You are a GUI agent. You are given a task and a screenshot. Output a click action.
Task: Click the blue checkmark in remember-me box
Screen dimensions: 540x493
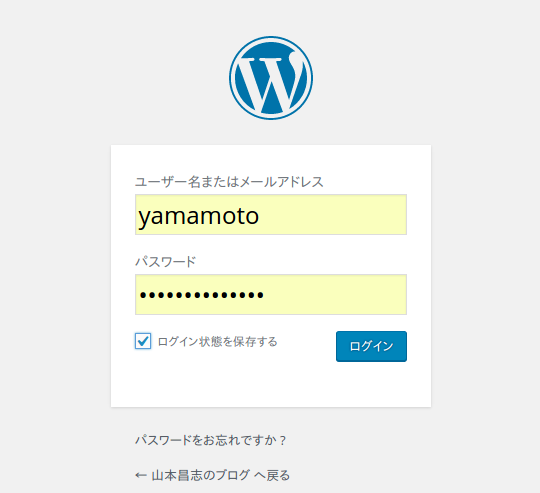[x=143, y=341]
